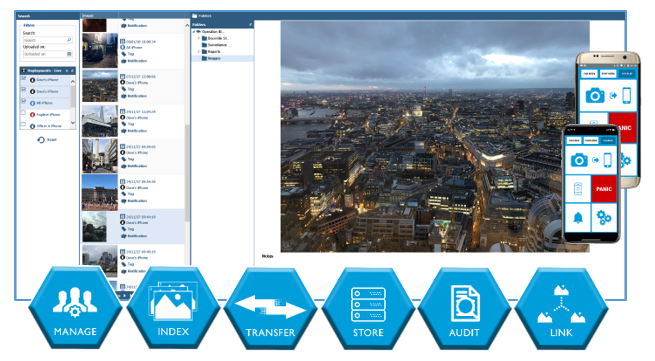This screenshot has height=361, width=655.
Task: Select the first tab on the front phone
Action: tap(574, 140)
